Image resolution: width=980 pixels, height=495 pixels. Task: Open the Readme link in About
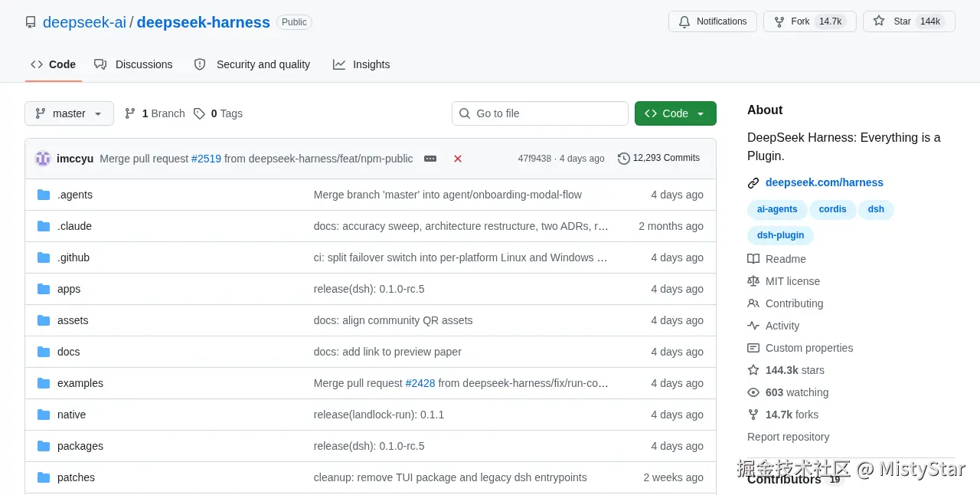click(786, 259)
